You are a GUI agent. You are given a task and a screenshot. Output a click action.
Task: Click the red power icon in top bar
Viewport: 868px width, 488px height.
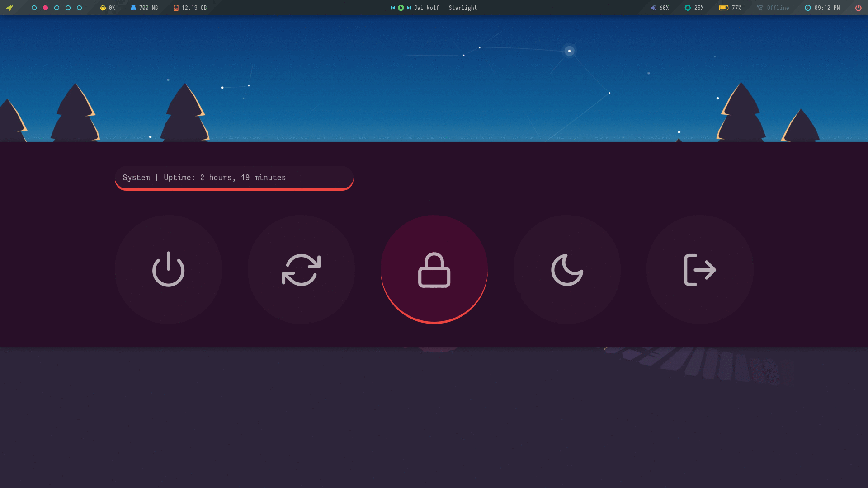tap(858, 8)
